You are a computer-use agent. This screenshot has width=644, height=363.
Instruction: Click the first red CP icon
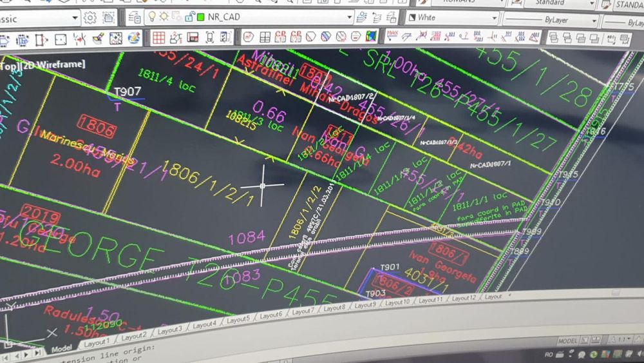[280, 36]
